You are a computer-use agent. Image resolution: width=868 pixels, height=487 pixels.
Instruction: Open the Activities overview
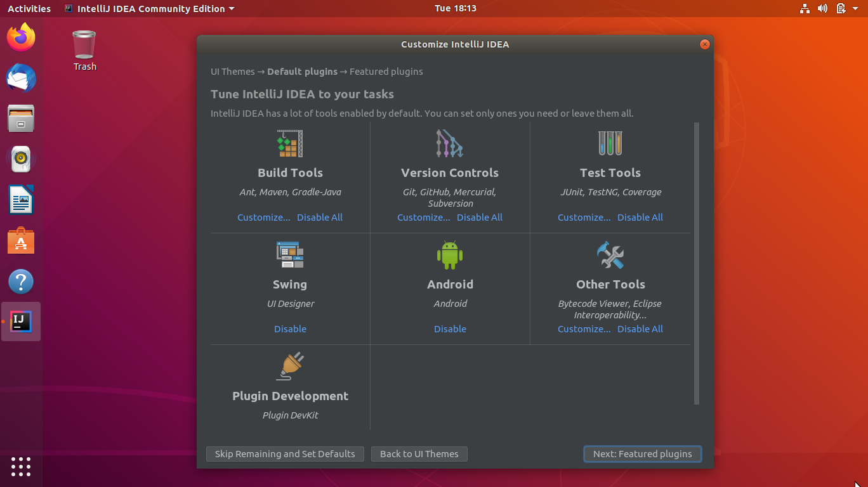pyautogui.click(x=29, y=8)
